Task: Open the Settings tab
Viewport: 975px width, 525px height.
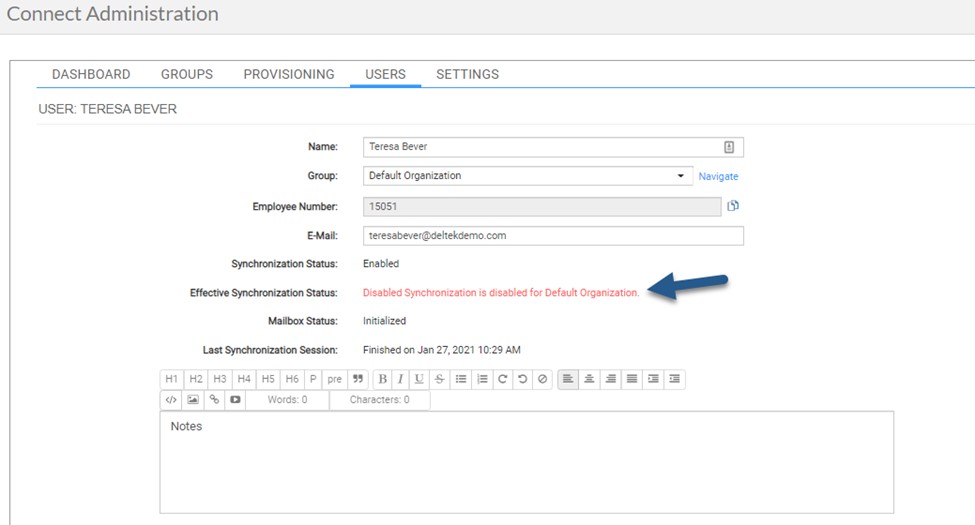Action: [467, 74]
